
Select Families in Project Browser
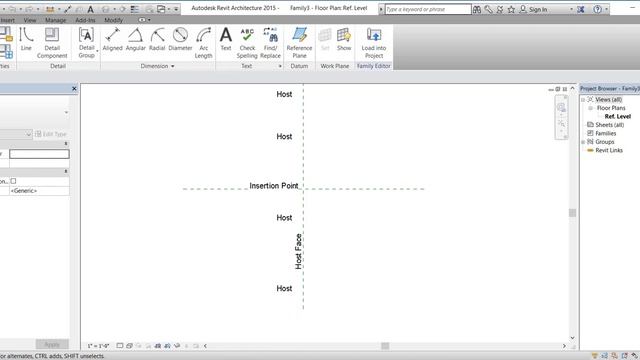click(x=605, y=133)
